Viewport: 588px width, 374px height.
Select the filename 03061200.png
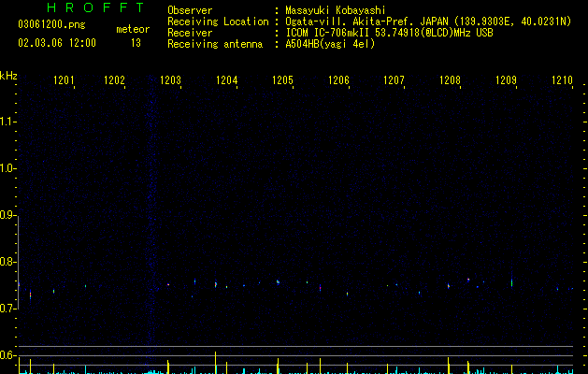pos(51,24)
